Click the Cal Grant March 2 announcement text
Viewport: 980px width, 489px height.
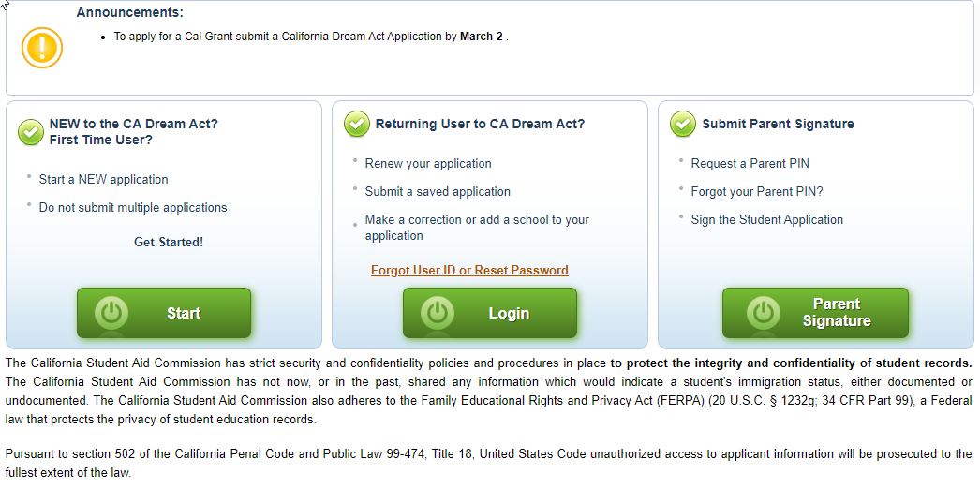[310, 37]
